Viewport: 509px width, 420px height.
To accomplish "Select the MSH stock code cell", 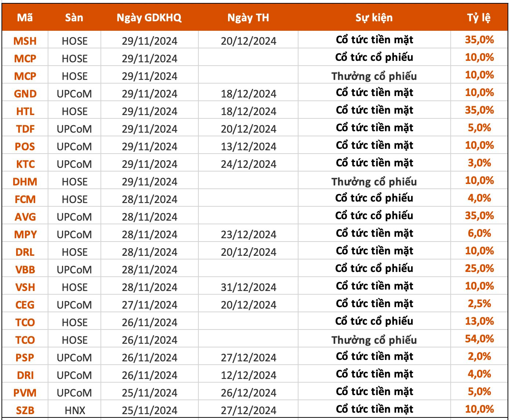I will pyautogui.click(x=25, y=41).
